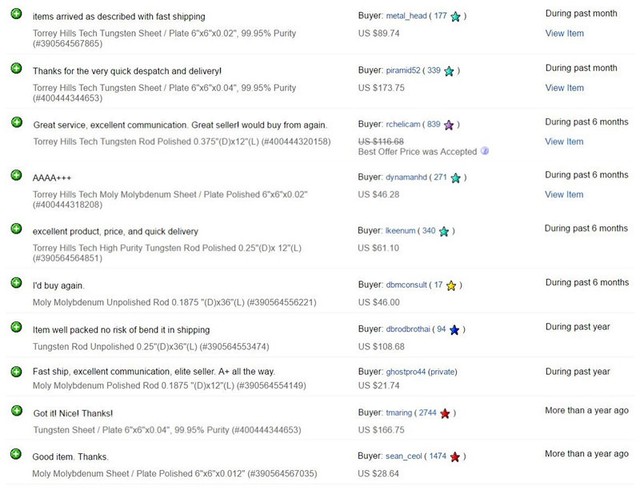
Task: Click the green positive feedback icon beside AAAA+++
Action: pyautogui.click(x=16, y=175)
